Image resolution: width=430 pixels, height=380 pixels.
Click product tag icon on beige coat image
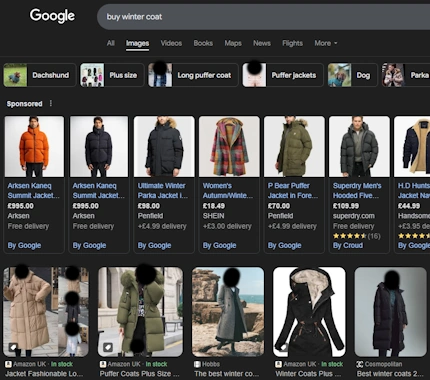pyautogui.click(x=13, y=347)
